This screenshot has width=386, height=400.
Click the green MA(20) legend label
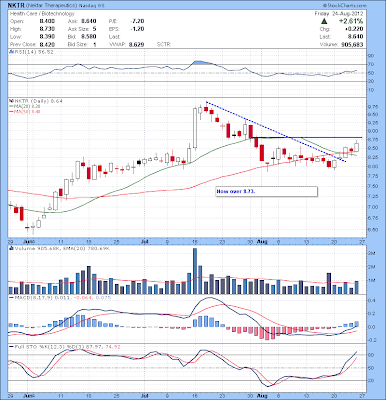(x=26, y=106)
